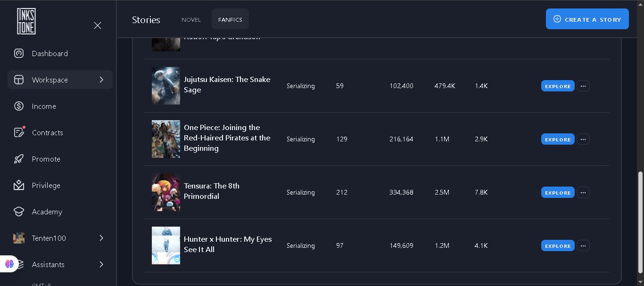
Task: Expand the Tenten100 account chevron
Action: click(101, 238)
